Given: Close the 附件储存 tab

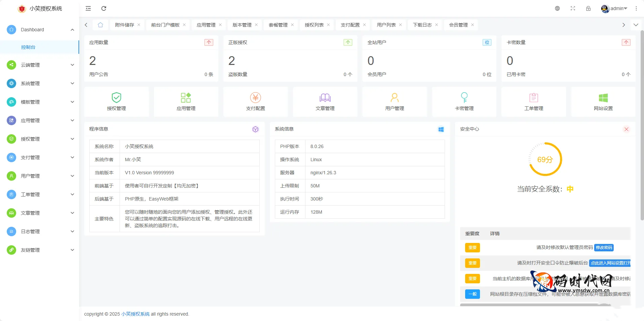Looking at the screenshot, I should click(x=139, y=25).
